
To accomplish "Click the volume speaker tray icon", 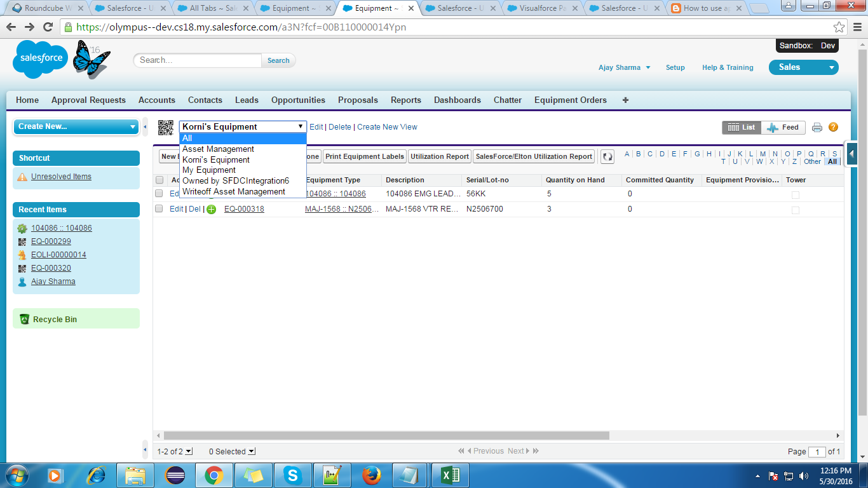I will pos(804,475).
